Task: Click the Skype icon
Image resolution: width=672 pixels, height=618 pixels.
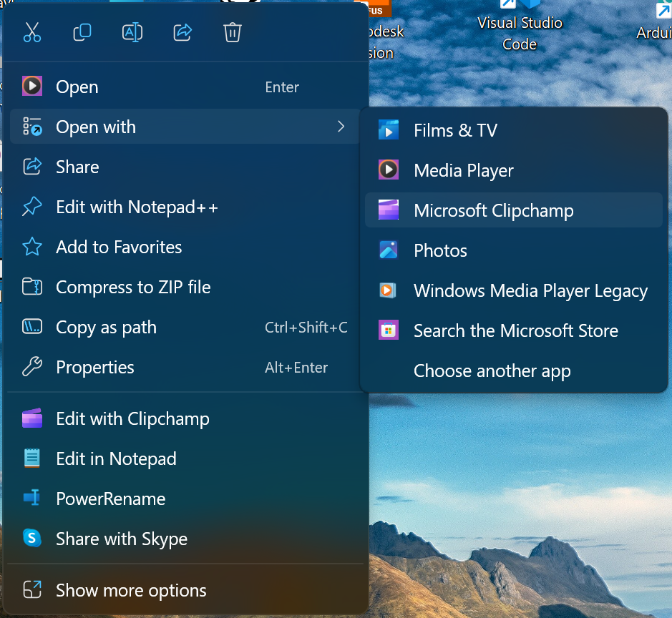Action: coord(32,539)
